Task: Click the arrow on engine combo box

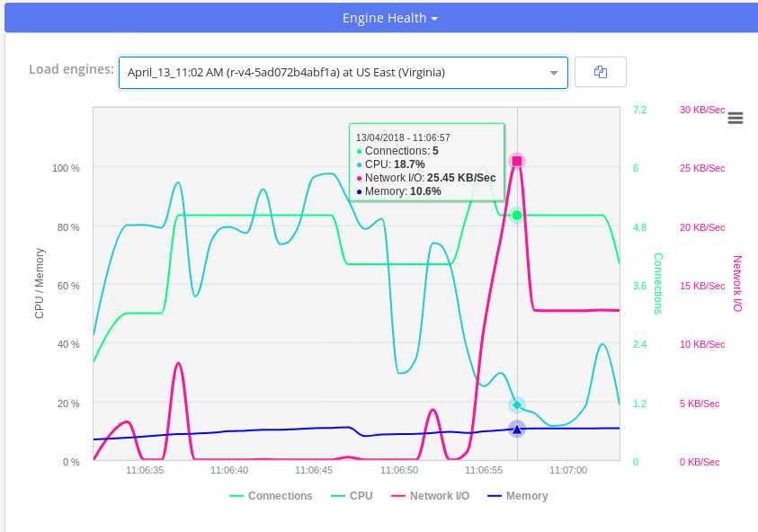Action: point(554,73)
